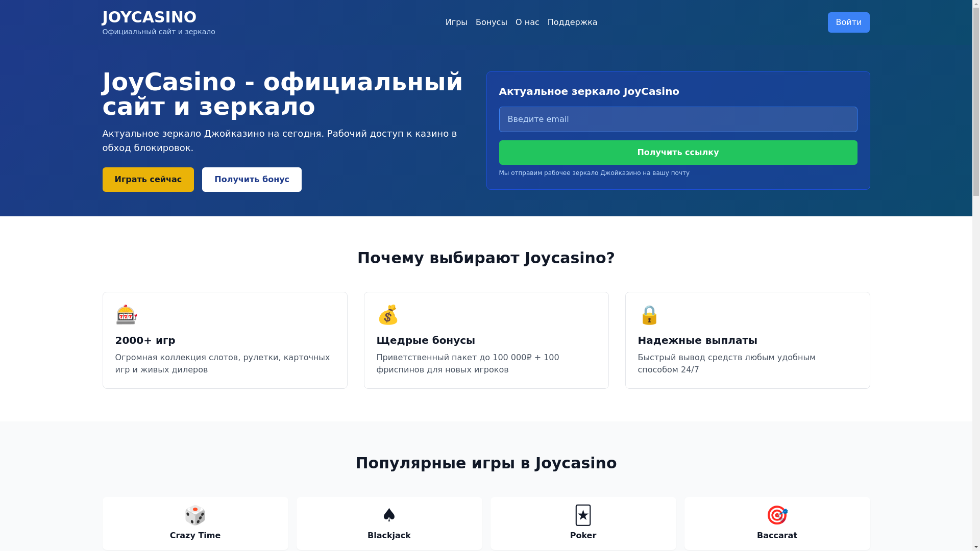Focus the Введите email input field
Viewport: 980px width, 551px height.
pyautogui.click(x=678, y=119)
